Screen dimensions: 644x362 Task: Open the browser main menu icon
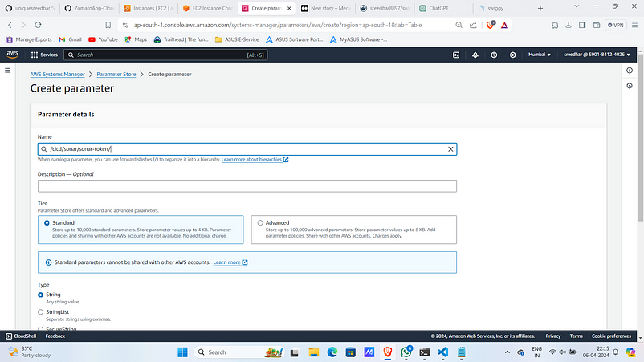[634, 25]
